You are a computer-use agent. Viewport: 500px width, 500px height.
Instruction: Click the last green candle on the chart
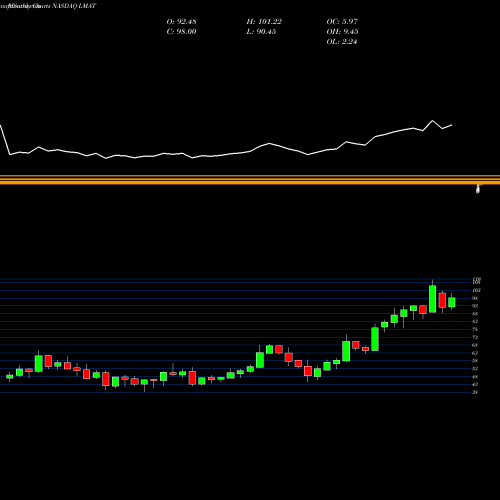pos(452,302)
